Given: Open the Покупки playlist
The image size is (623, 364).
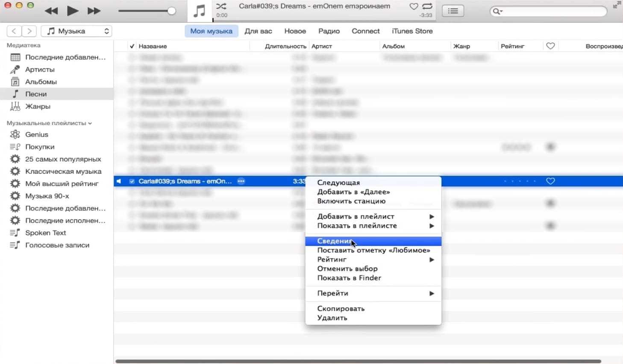Looking at the screenshot, I should 57,147.
